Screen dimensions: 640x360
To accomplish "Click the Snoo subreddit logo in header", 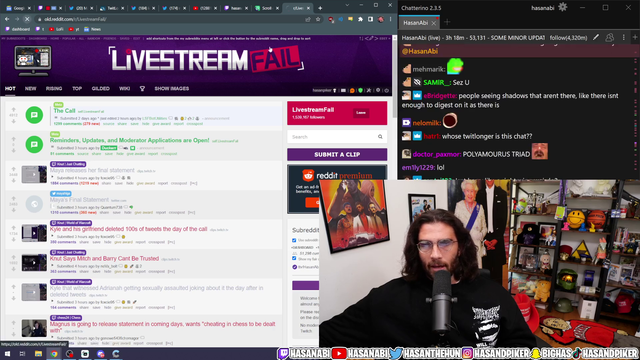I will click(33, 60).
